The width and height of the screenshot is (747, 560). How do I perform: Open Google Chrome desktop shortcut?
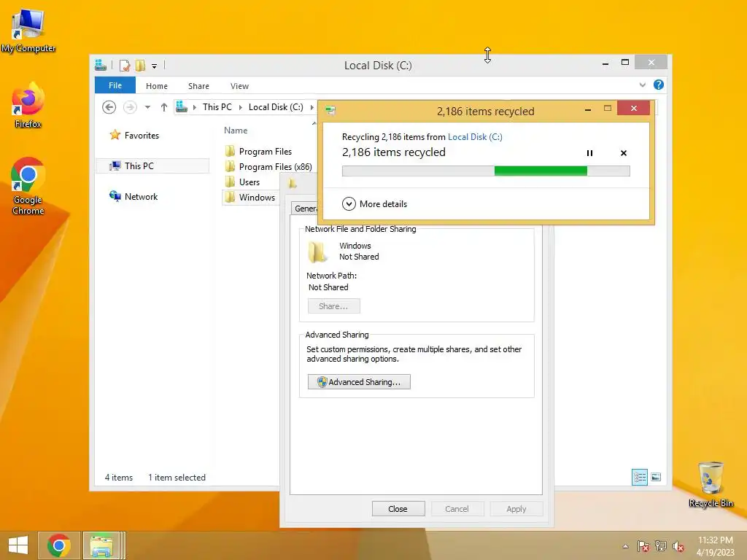[28, 186]
